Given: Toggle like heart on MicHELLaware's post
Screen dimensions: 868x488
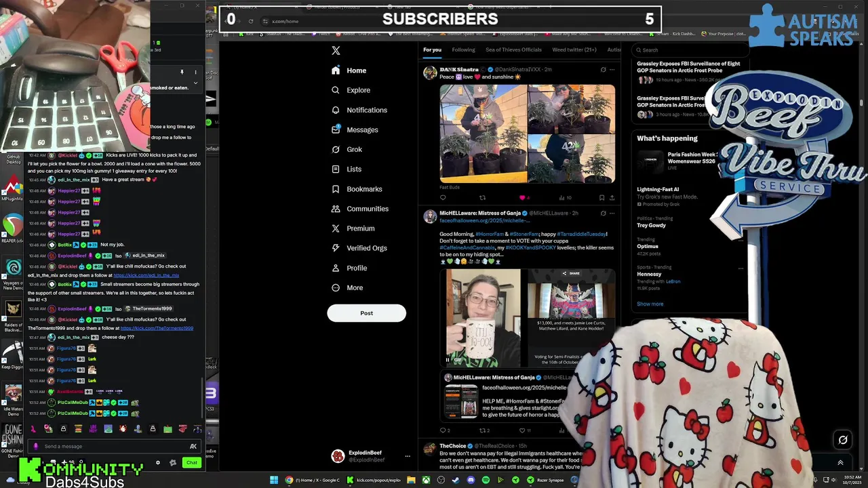Looking at the screenshot, I should 522,430.
